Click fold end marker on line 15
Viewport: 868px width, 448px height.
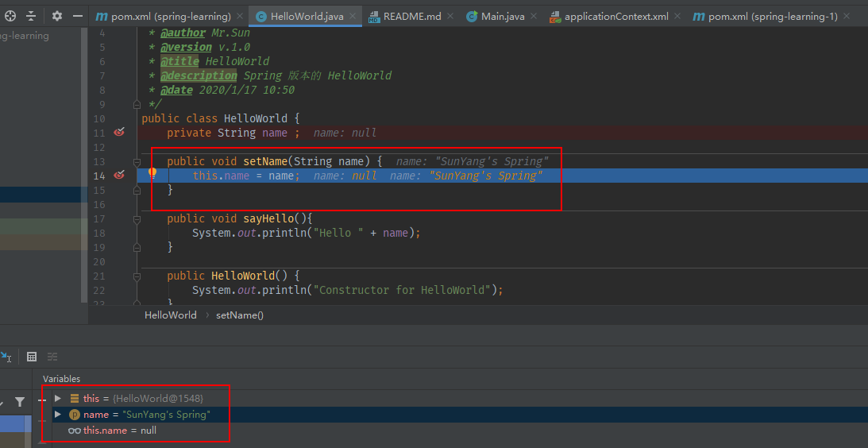[x=137, y=191]
